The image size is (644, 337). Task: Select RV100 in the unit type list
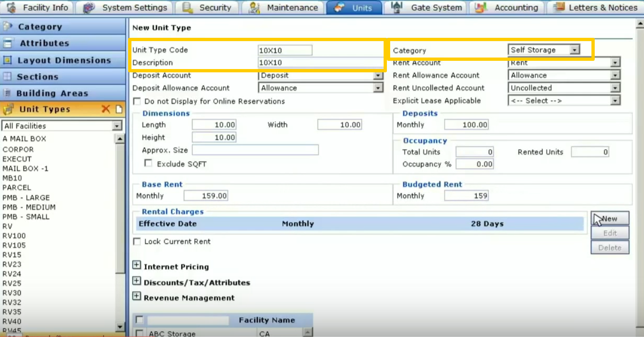click(14, 236)
